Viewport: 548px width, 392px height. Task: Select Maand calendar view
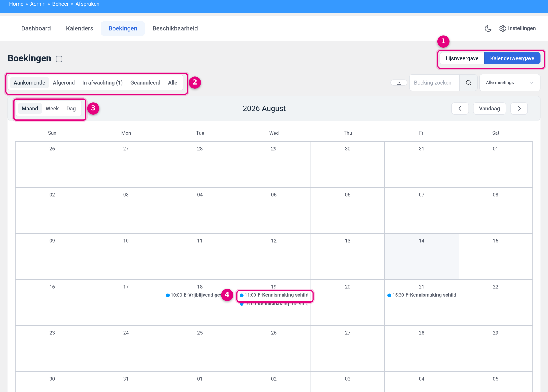pyautogui.click(x=30, y=109)
